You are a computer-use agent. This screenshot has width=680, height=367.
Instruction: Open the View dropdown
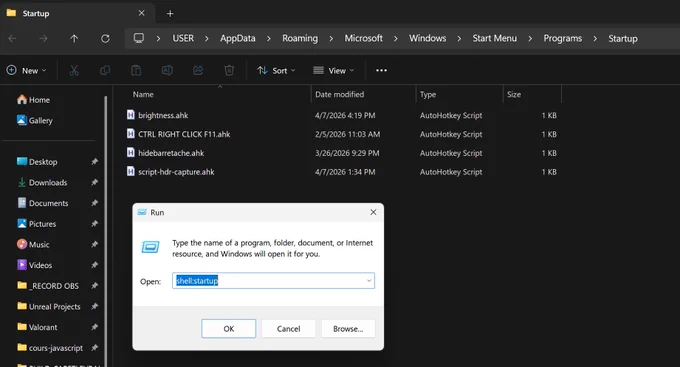pos(333,70)
